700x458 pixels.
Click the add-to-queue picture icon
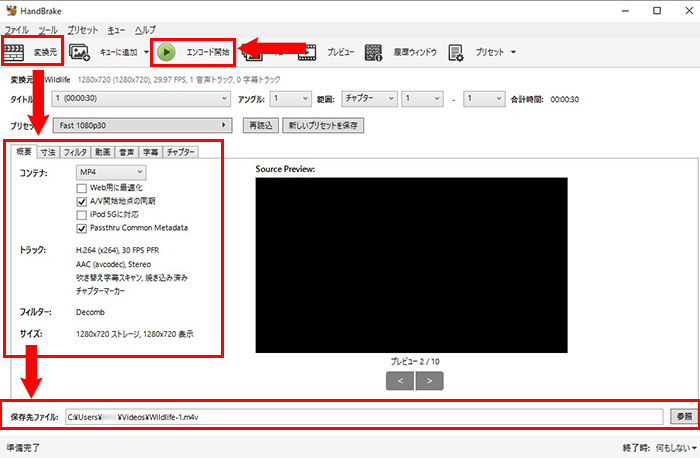(x=79, y=52)
